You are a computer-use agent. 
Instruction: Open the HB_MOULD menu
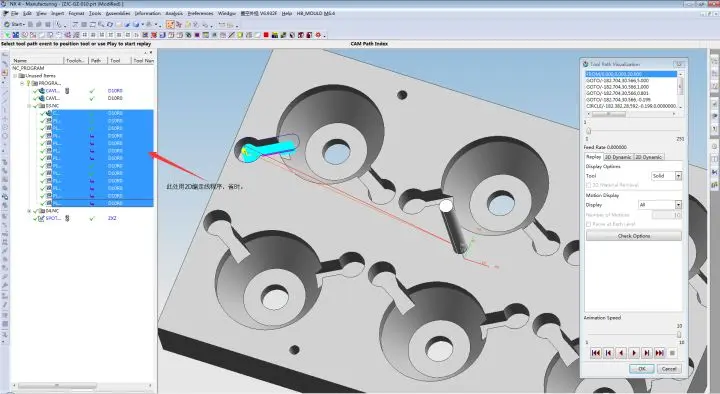[315, 13]
